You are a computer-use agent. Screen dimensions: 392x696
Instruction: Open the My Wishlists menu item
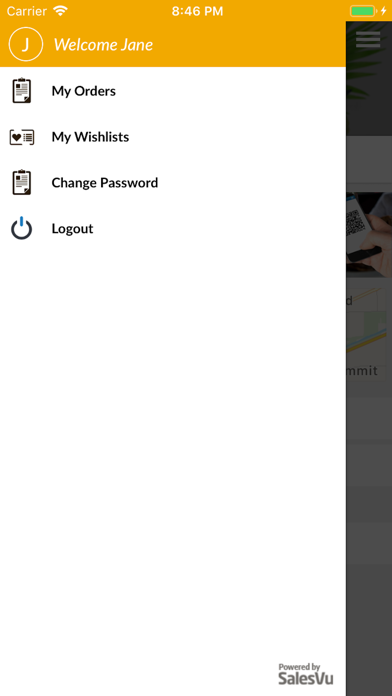(x=173, y=137)
